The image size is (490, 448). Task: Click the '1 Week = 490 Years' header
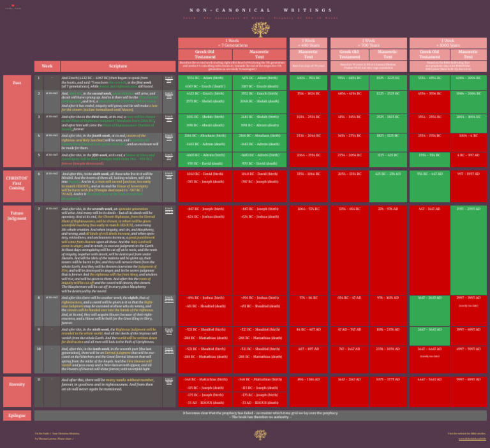[x=308, y=43]
